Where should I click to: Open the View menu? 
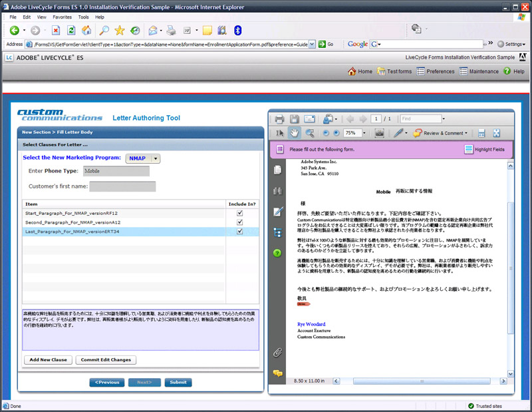coord(42,17)
